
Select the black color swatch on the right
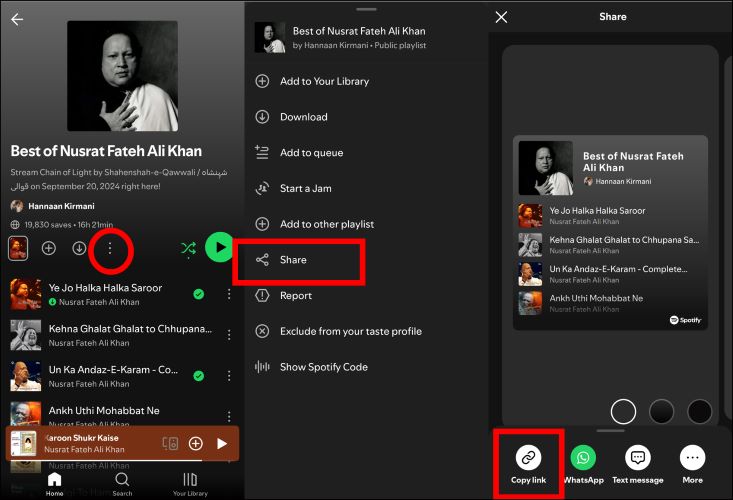[700, 412]
